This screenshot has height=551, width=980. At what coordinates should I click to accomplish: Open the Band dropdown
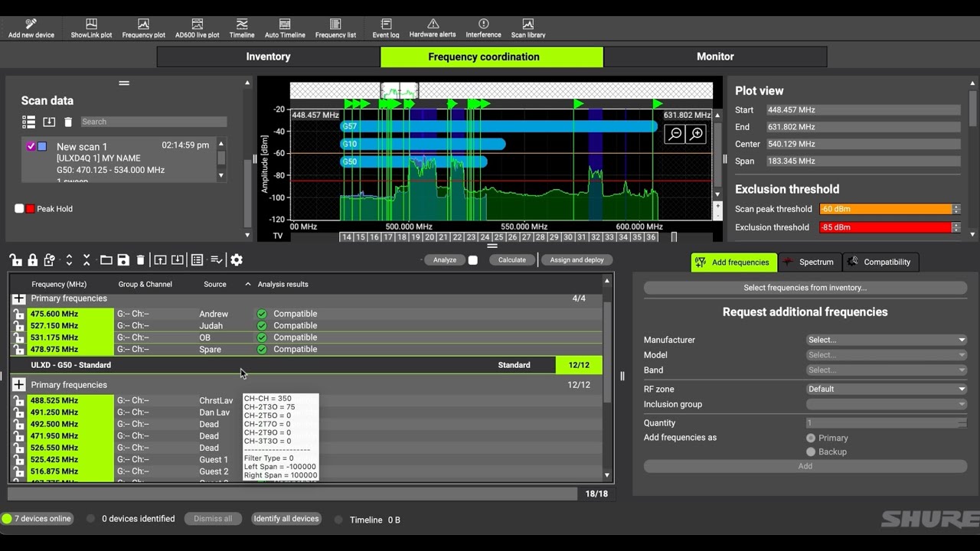[887, 370]
